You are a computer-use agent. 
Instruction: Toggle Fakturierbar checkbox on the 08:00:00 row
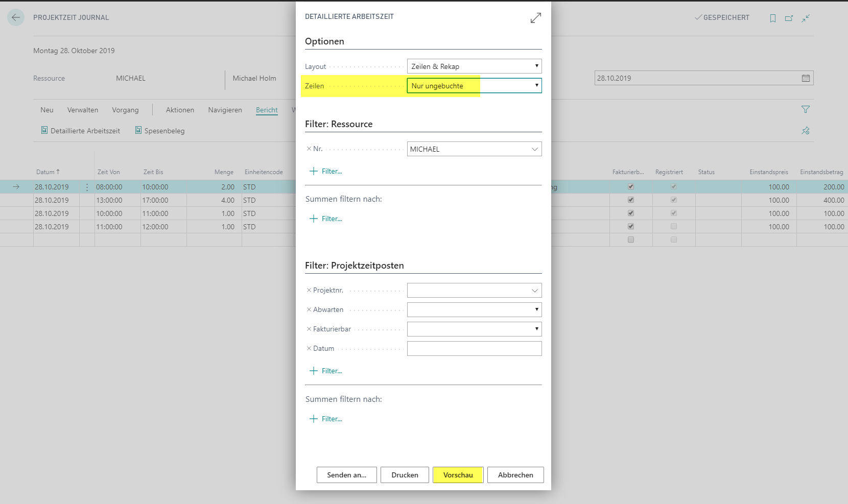[x=631, y=187]
